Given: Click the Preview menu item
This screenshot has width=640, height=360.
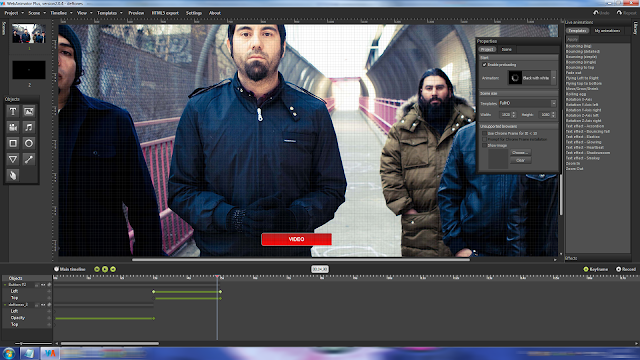Looking at the screenshot, I should coord(136,13).
